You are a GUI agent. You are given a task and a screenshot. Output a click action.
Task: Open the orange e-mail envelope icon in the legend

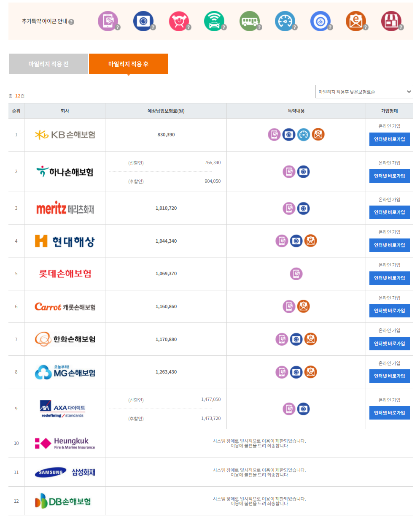pos(356,21)
